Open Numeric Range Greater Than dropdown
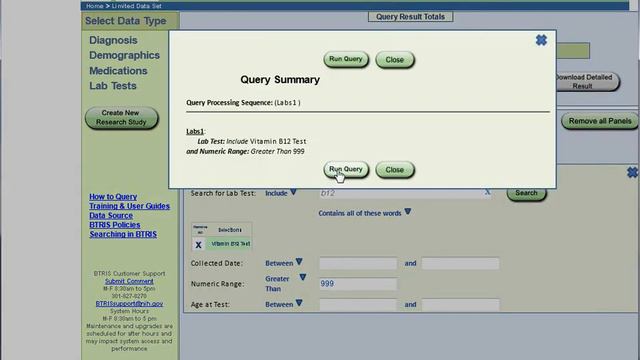The image size is (640, 360). (x=302, y=278)
